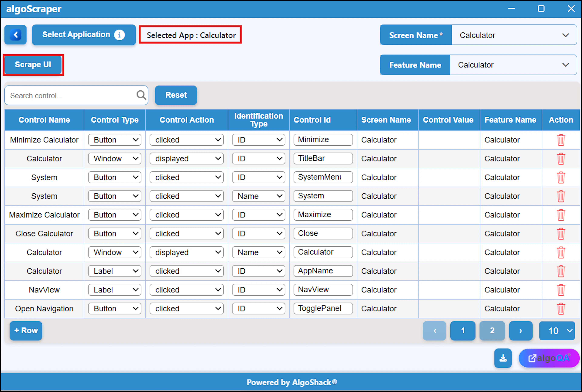Delete the Maximize Calculator row
This screenshot has height=392, width=582.
(x=561, y=215)
